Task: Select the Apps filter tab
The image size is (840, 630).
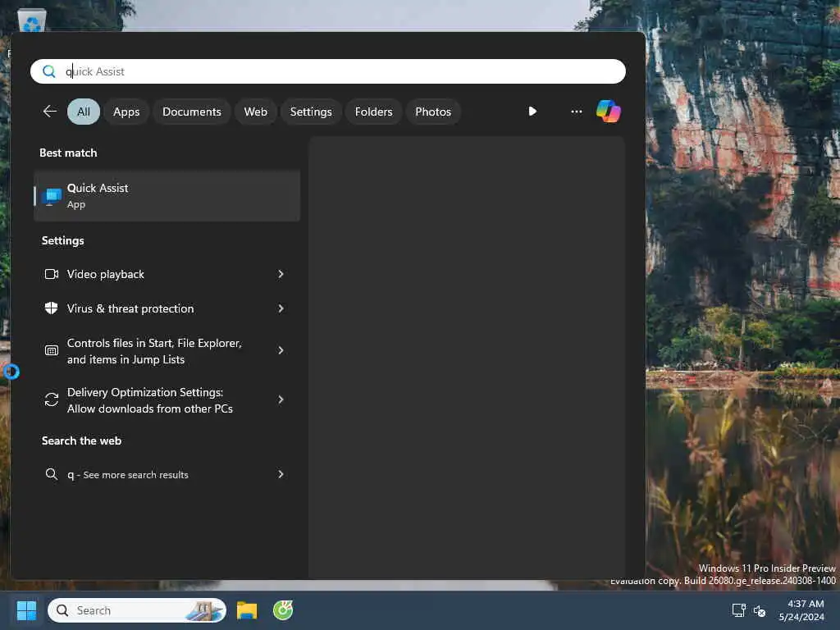Action: [x=126, y=112]
